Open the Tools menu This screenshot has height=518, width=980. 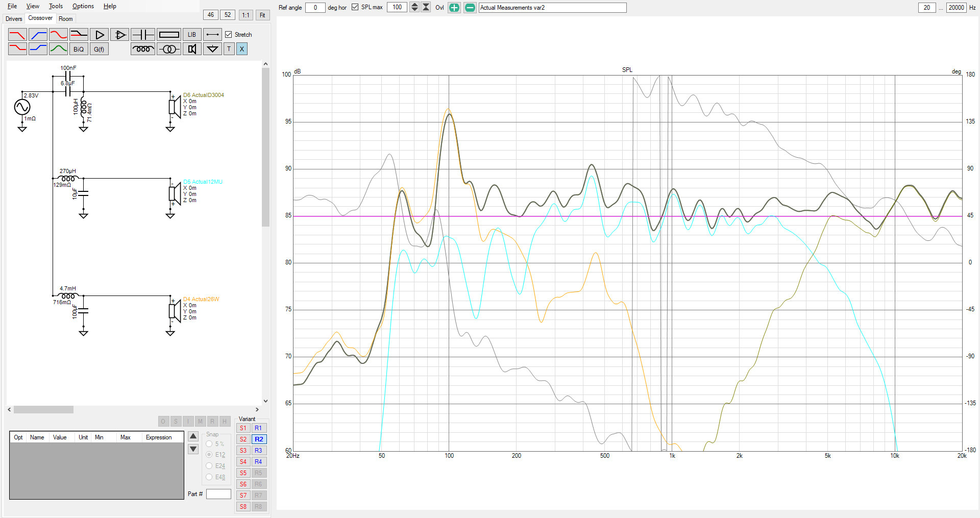56,6
